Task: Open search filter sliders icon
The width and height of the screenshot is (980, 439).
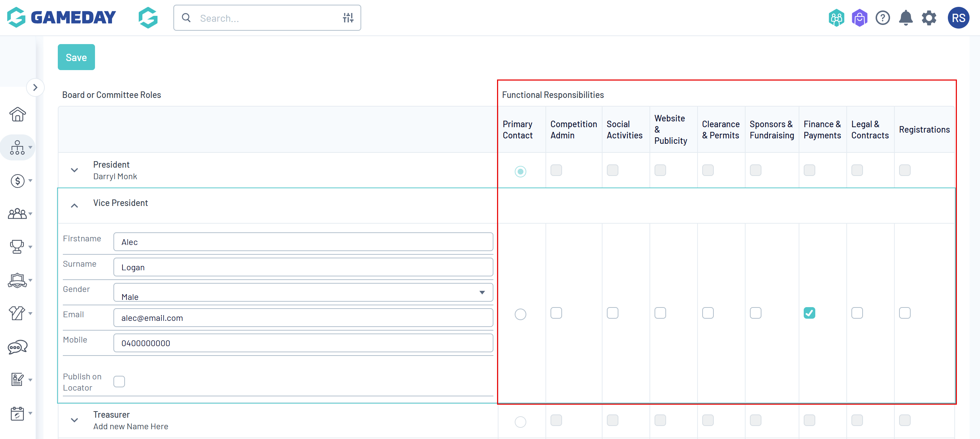Action: click(348, 18)
